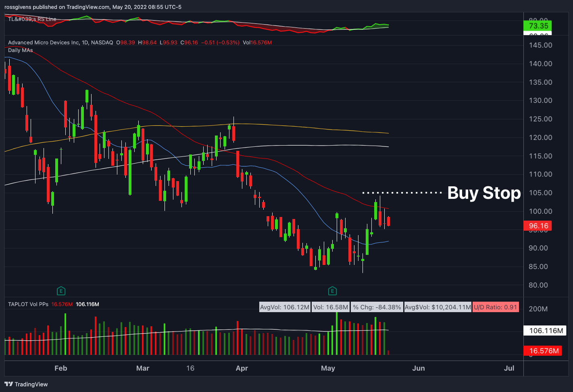This screenshot has width=573, height=392.
Task: Click the February earnings E marker
Action: click(61, 291)
